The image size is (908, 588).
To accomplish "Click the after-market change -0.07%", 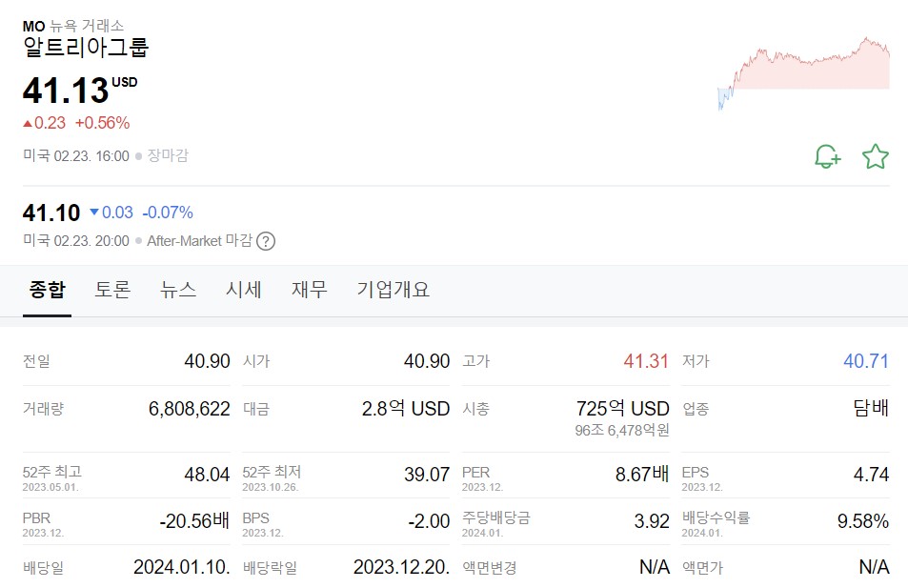I will [168, 213].
